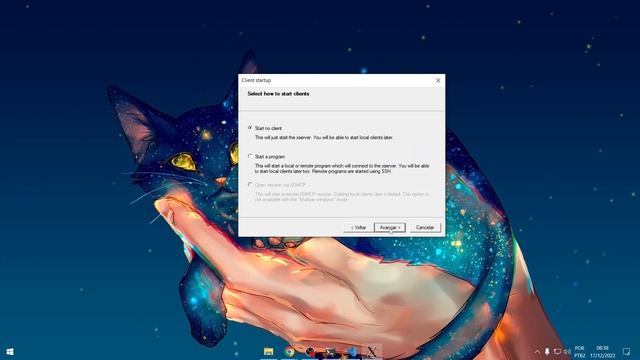
Task: Click the Avançar button to continue
Action: [x=390, y=227]
